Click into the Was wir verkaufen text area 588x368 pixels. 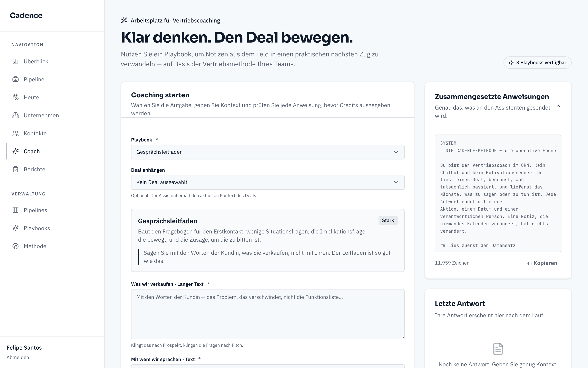click(268, 314)
